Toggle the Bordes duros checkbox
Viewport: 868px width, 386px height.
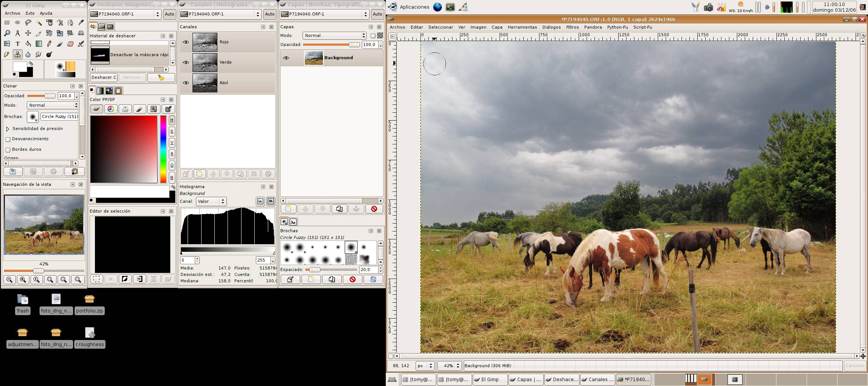8,150
